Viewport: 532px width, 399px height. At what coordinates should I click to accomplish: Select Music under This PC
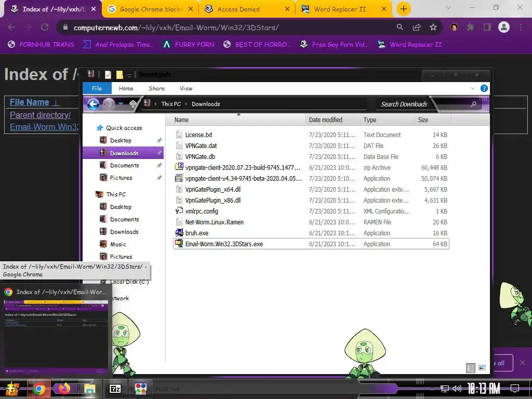[x=118, y=244]
